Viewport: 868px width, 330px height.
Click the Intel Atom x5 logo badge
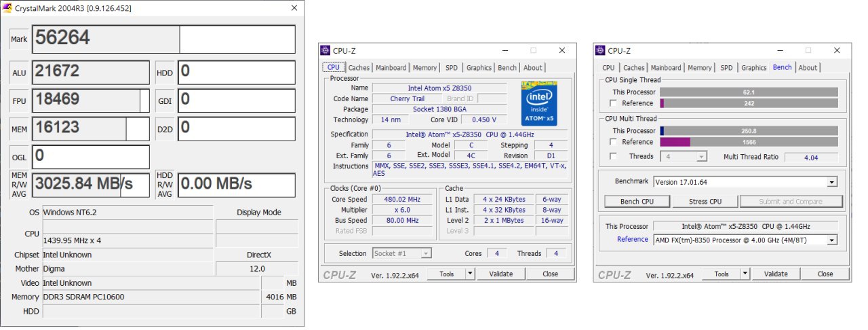point(539,103)
